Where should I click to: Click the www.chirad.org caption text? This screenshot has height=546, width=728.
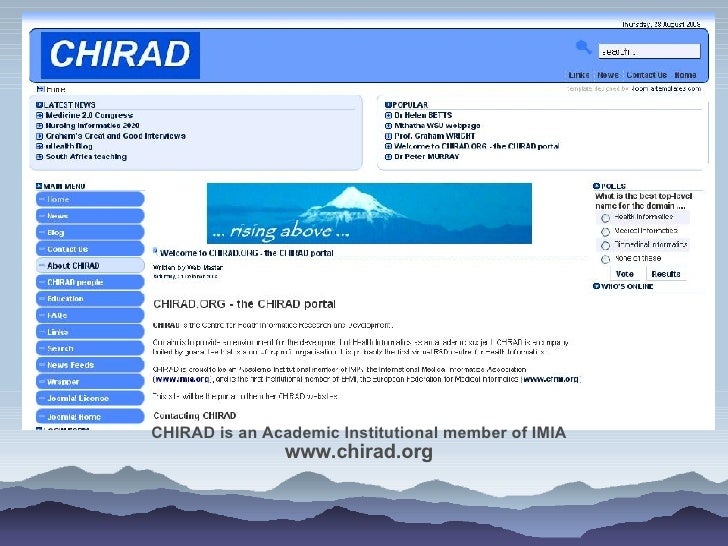tap(359, 452)
